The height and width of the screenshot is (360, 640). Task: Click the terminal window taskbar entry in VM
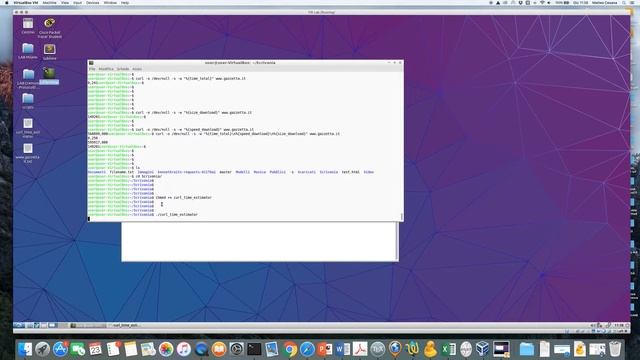coord(88,325)
